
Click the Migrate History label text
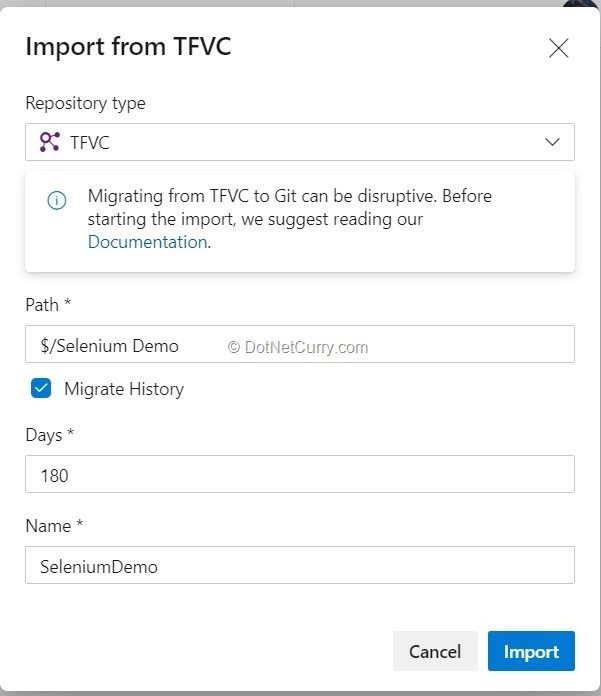point(124,389)
